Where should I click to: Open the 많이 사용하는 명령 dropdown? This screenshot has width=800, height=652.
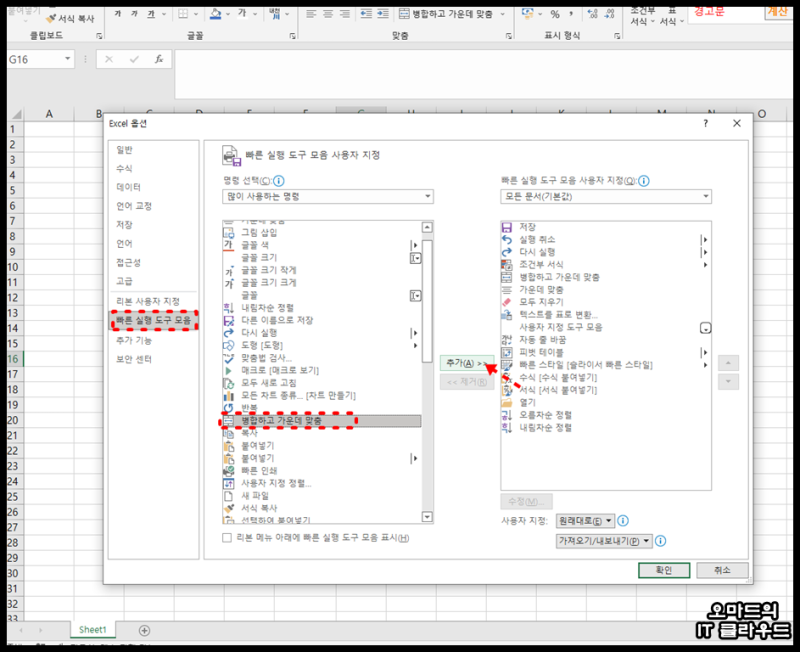coord(328,196)
